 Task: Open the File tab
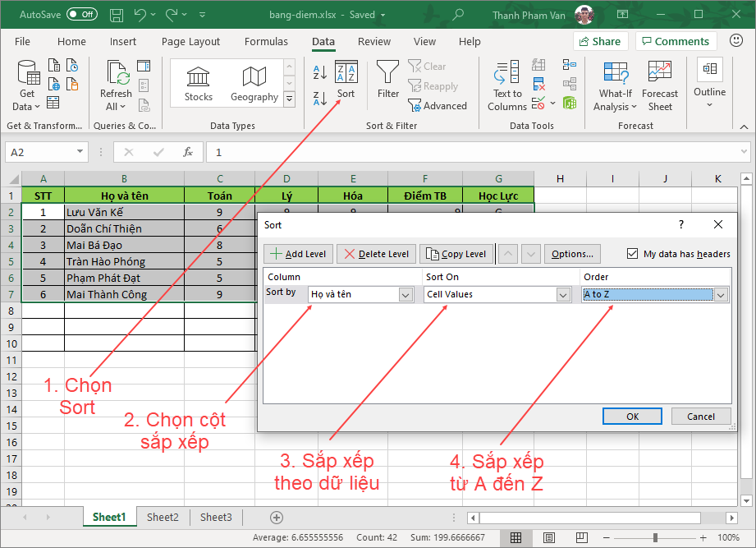pos(22,41)
